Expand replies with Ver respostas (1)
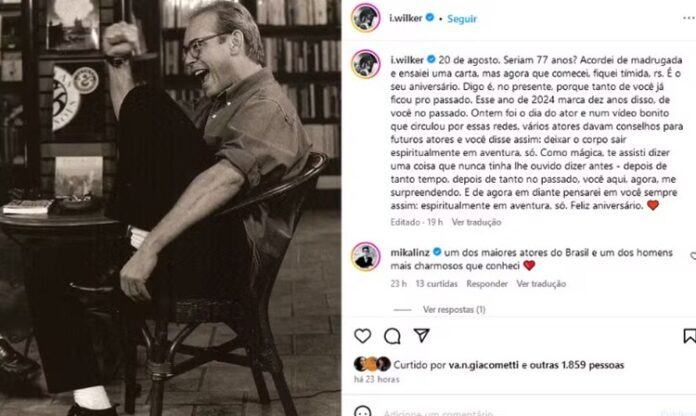This screenshot has width=696, height=416. pos(454,309)
